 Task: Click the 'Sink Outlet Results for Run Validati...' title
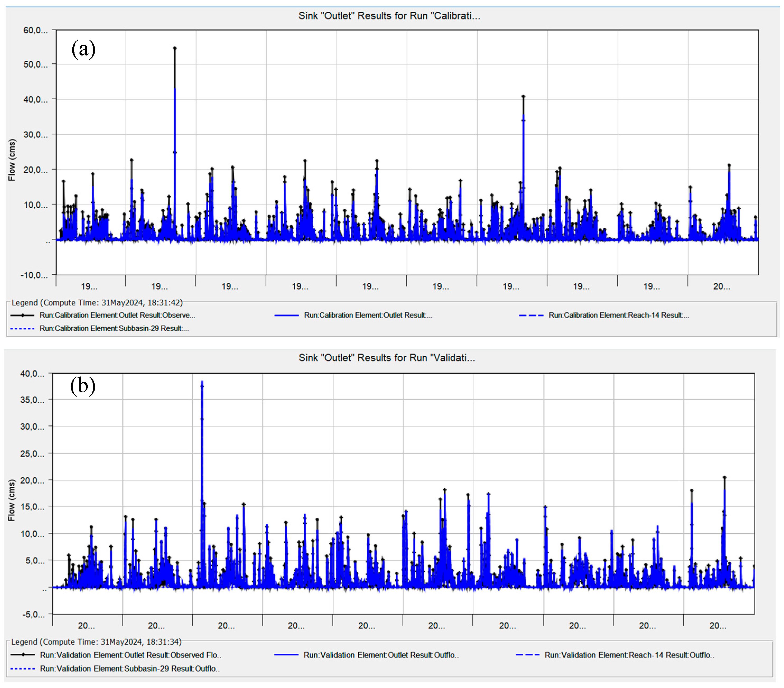click(x=387, y=358)
